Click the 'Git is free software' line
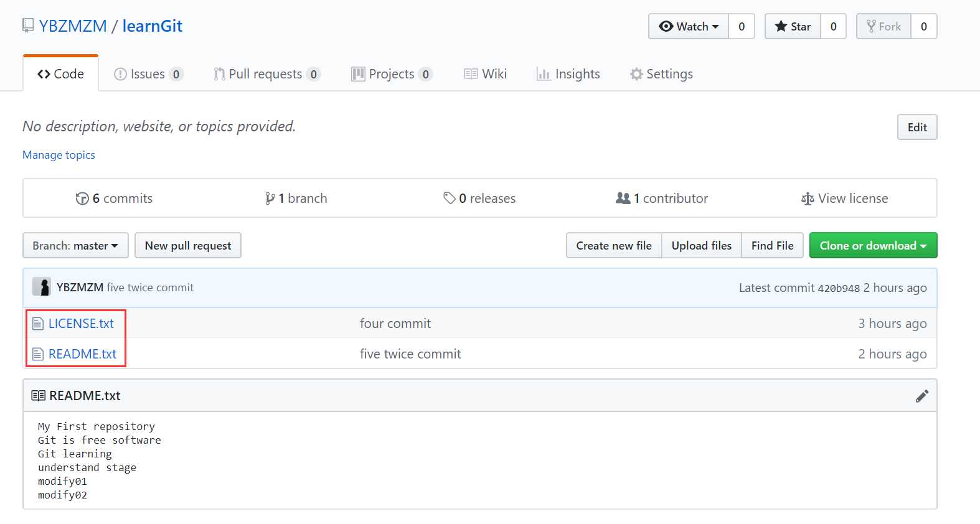The width and height of the screenshot is (980, 524). (x=100, y=440)
